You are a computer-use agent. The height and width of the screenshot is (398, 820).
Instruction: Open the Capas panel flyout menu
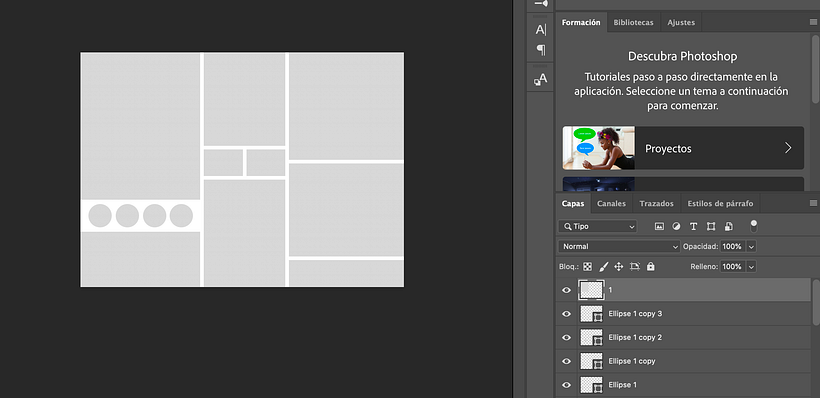tap(813, 203)
